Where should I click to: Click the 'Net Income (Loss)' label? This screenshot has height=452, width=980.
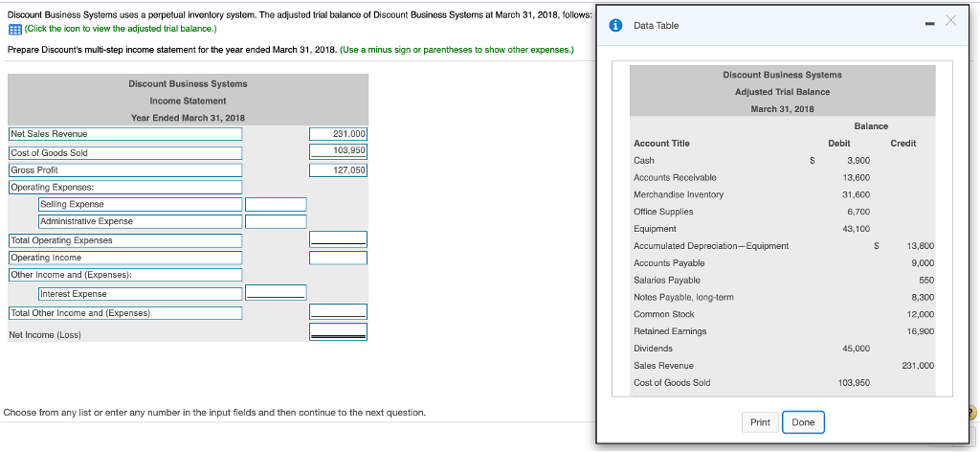45,335
